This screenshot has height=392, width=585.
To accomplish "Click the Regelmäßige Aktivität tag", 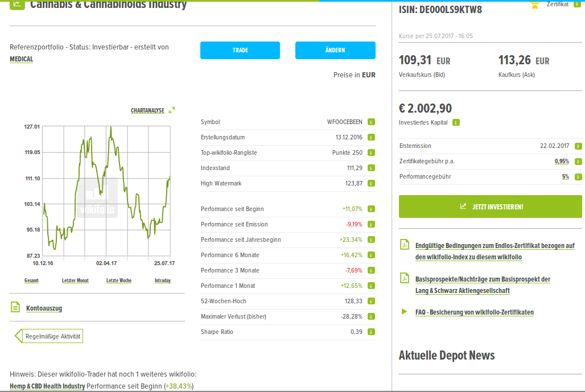I will tap(52, 336).
